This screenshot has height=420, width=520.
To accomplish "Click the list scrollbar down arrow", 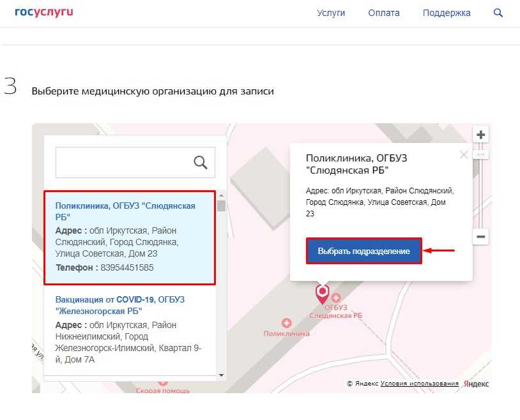I will tap(221, 375).
